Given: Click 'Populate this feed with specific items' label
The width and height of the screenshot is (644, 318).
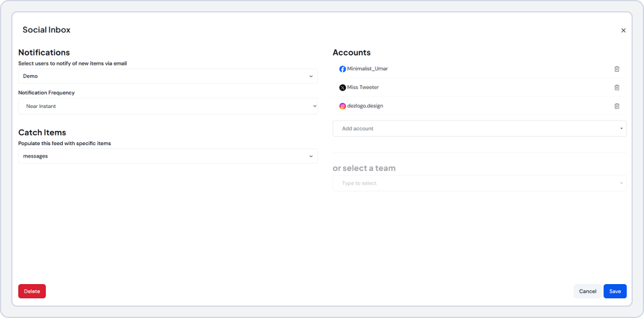Looking at the screenshot, I should click(65, 143).
